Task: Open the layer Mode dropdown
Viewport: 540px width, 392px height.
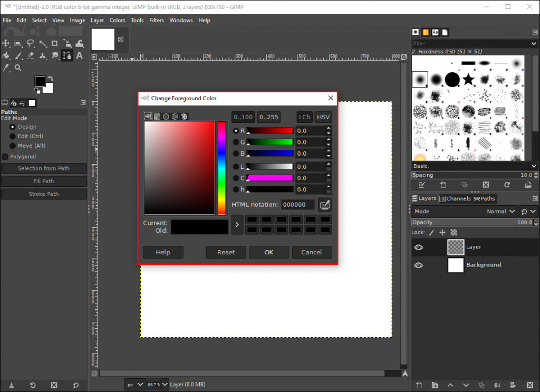Action: 500,211
